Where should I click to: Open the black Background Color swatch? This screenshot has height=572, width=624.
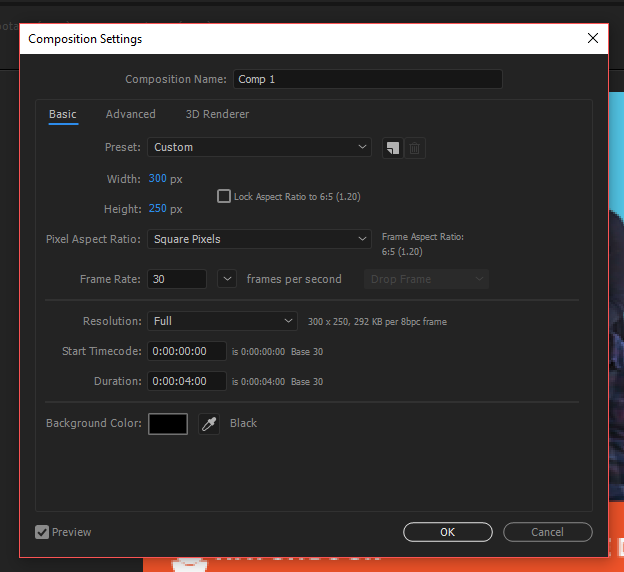pyautogui.click(x=168, y=424)
